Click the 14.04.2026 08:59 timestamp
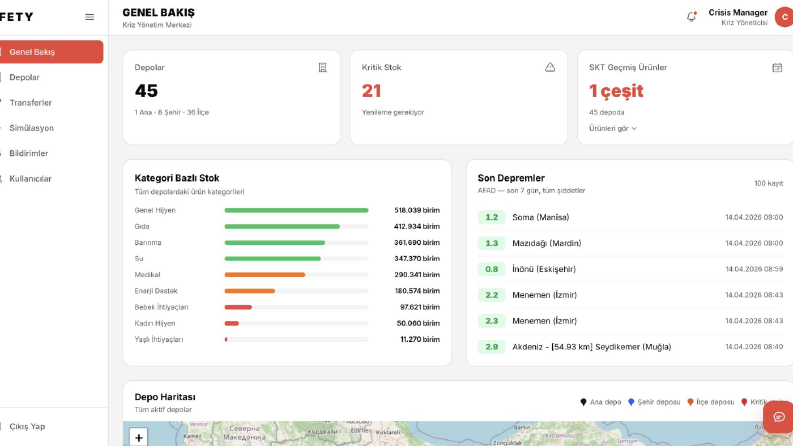 [x=754, y=269]
